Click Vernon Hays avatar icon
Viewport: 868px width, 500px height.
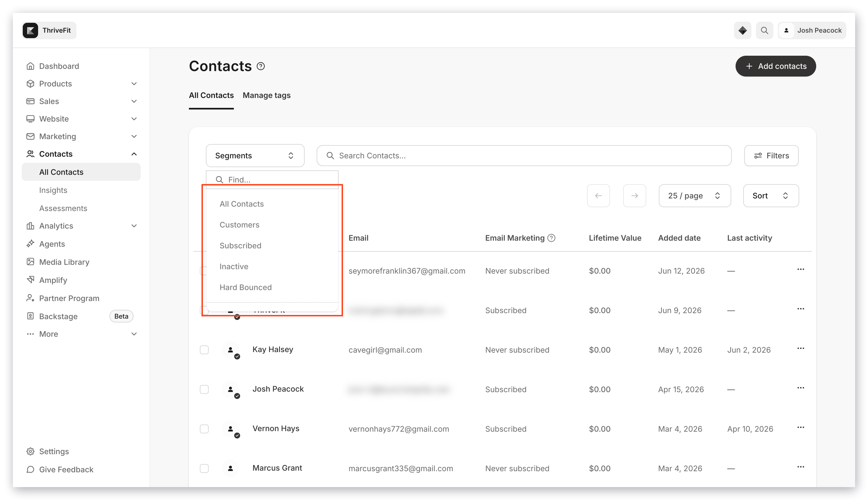point(231,429)
